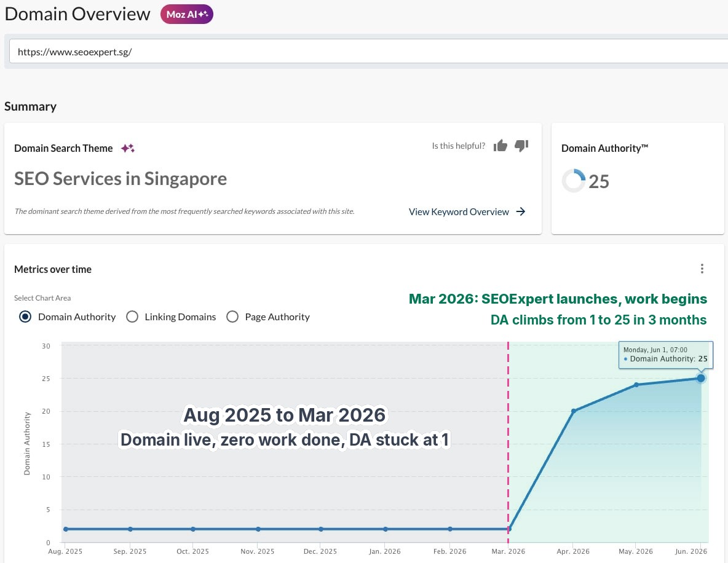Viewport: 728px width, 563px height.
Task: Click the Dec. 2025 data point on chart
Action: tap(321, 529)
